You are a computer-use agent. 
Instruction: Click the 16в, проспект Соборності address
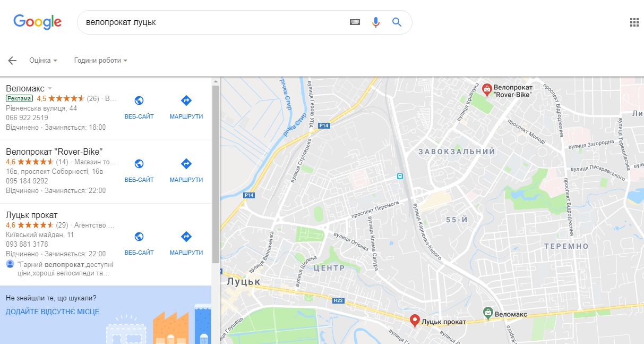[55, 171]
